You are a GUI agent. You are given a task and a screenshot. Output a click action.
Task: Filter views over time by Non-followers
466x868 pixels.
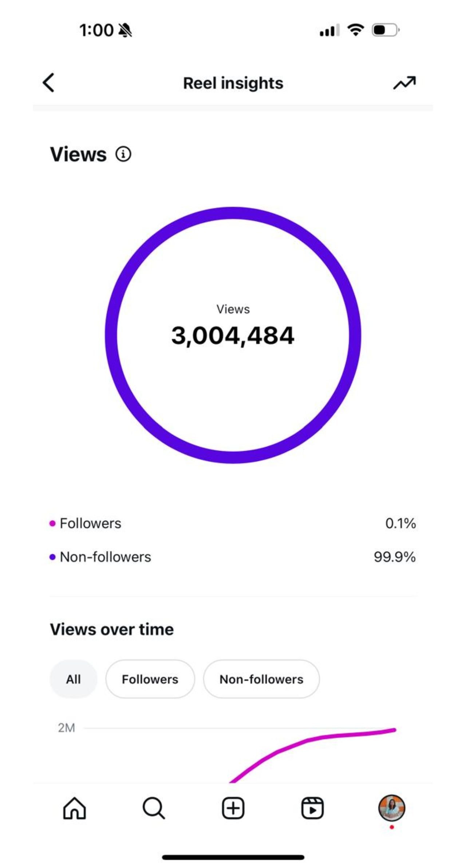(261, 679)
